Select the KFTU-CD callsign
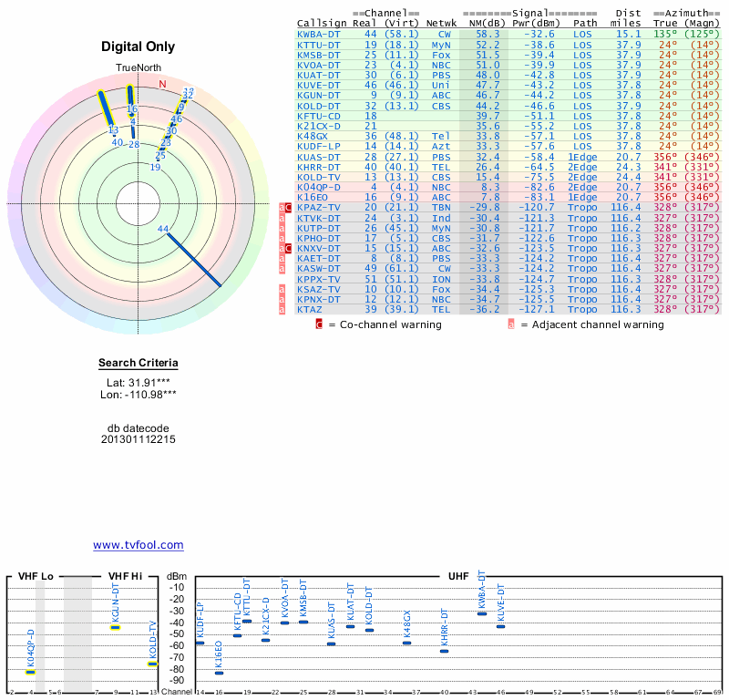729x700 pixels. pos(318,117)
